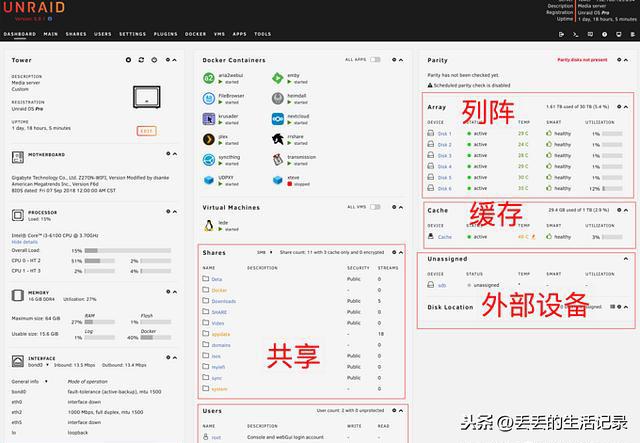Collapse the Unassigned card
The height and width of the screenshot is (443, 640).
[626, 259]
